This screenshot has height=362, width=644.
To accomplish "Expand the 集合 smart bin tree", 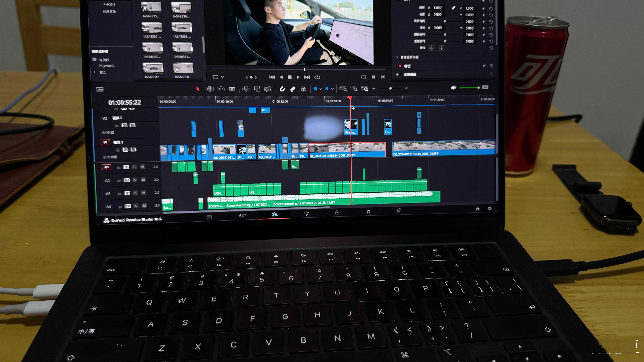I will coord(94,72).
